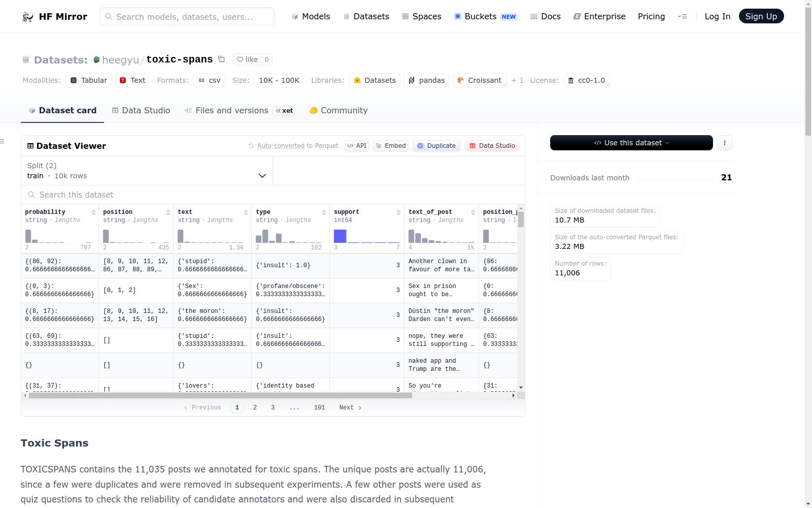Sort by the type column
This screenshot has height=508, width=812.
pos(324,212)
